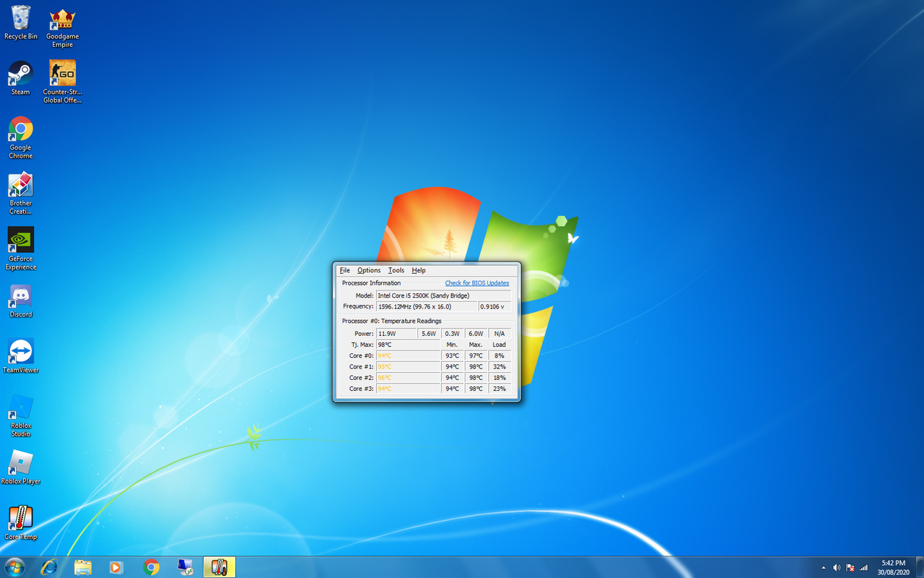Click the 6.0W power value

[x=476, y=334]
